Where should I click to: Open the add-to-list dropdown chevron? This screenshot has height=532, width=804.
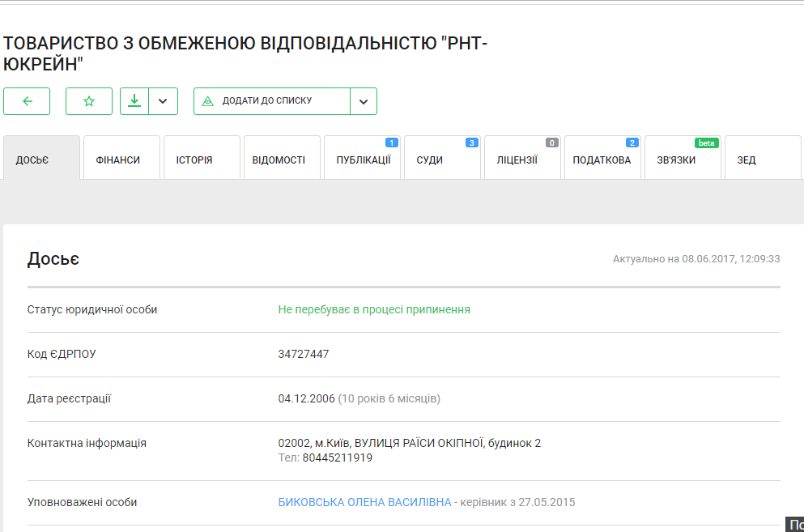click(364, 101)
